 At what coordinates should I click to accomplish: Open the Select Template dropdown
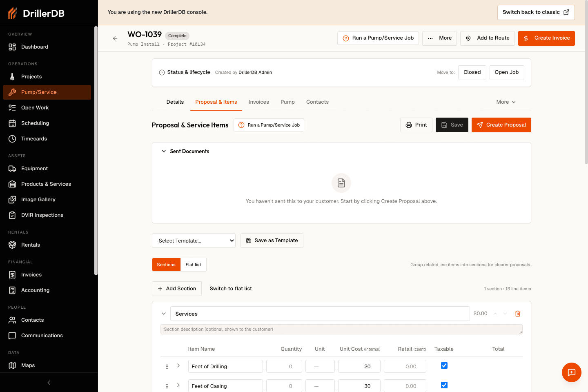(x=194, y=241)
